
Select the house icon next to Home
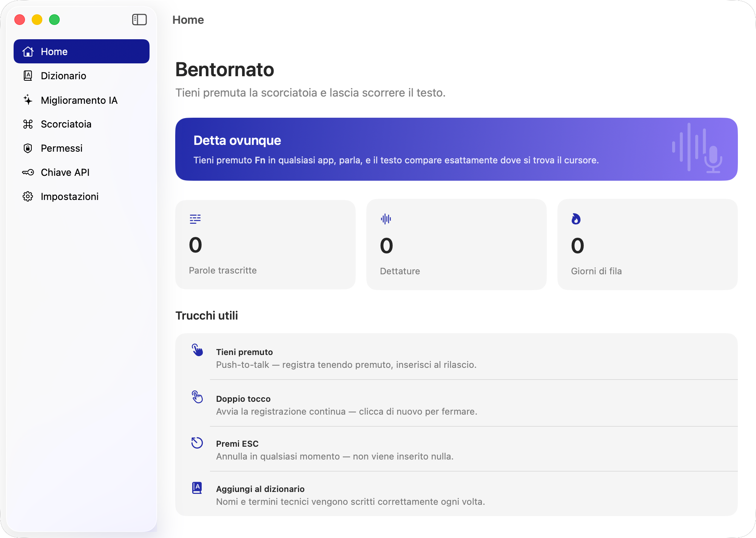click(x=28, y=51)
